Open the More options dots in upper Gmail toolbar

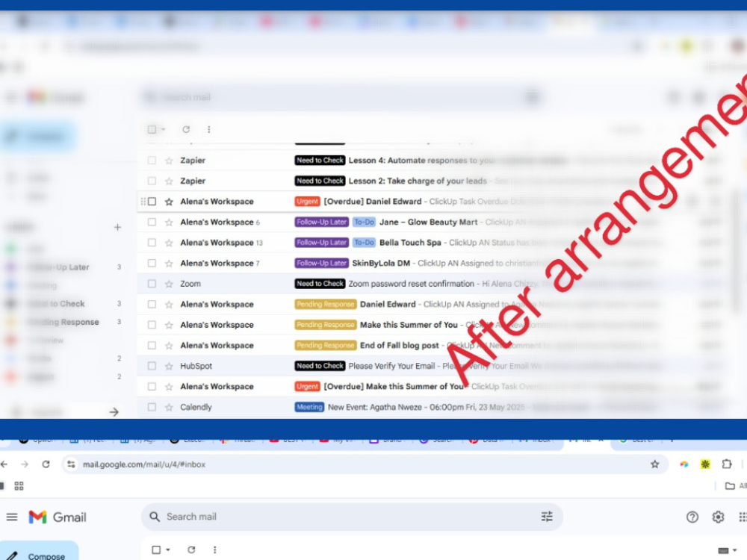pos(208,129)
